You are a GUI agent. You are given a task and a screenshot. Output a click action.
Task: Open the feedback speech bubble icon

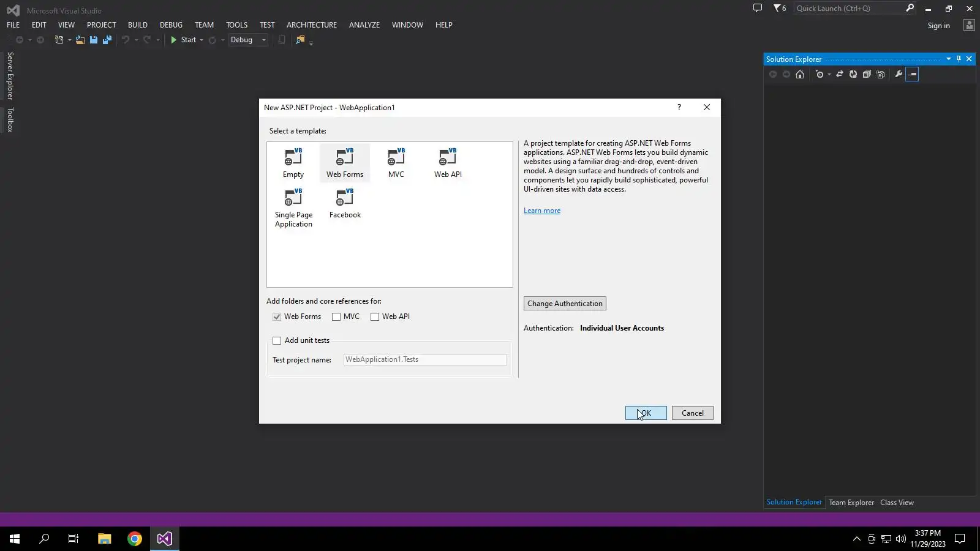pyautogui.click(x=758, y=8)
